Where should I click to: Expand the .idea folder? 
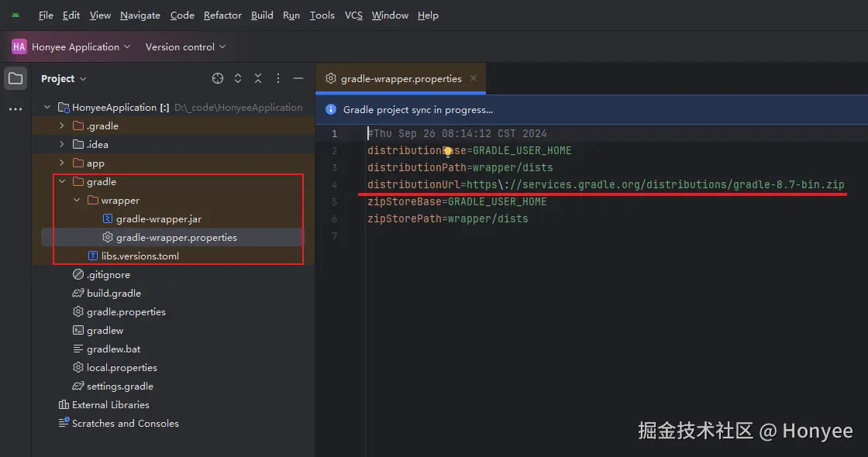(62, 144)
